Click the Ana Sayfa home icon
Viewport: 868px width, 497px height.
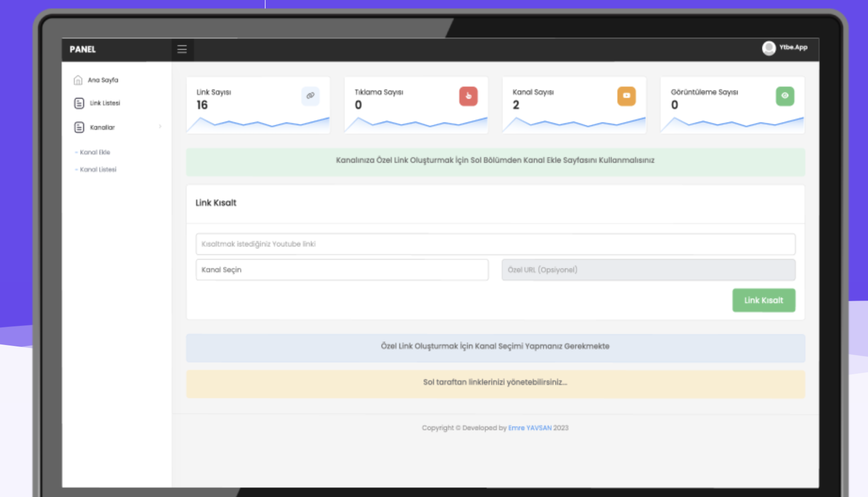coord(78,80)
